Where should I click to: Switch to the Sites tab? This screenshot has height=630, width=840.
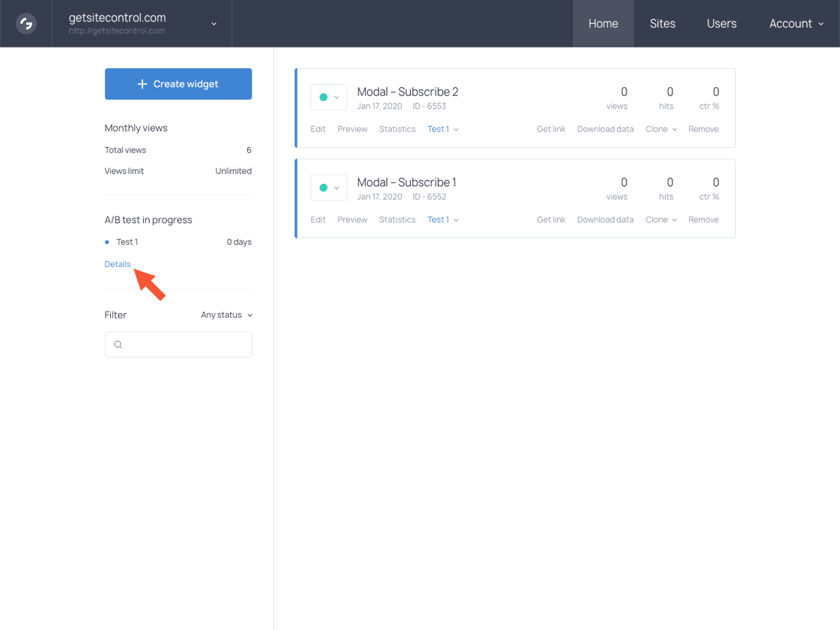point(663,23)
